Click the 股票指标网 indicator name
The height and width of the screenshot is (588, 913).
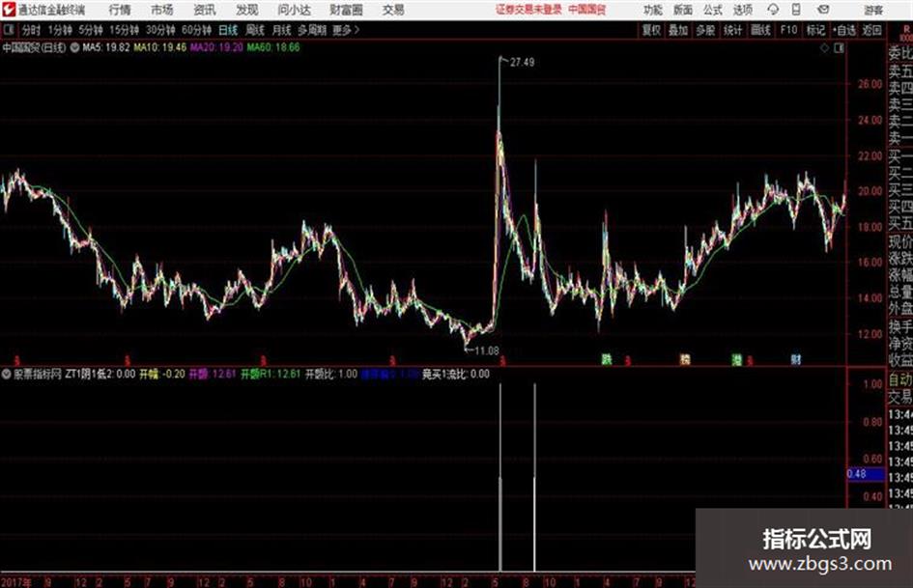coord(38,375)
